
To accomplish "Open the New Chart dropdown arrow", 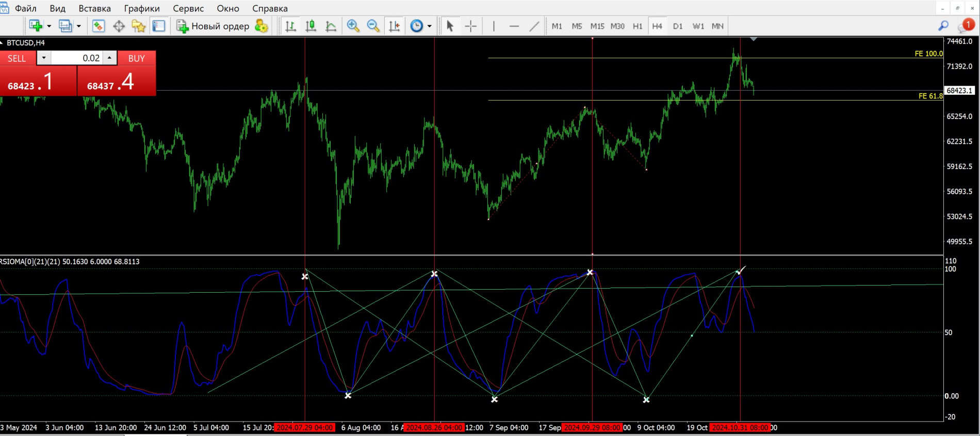I will click(49, 26).
